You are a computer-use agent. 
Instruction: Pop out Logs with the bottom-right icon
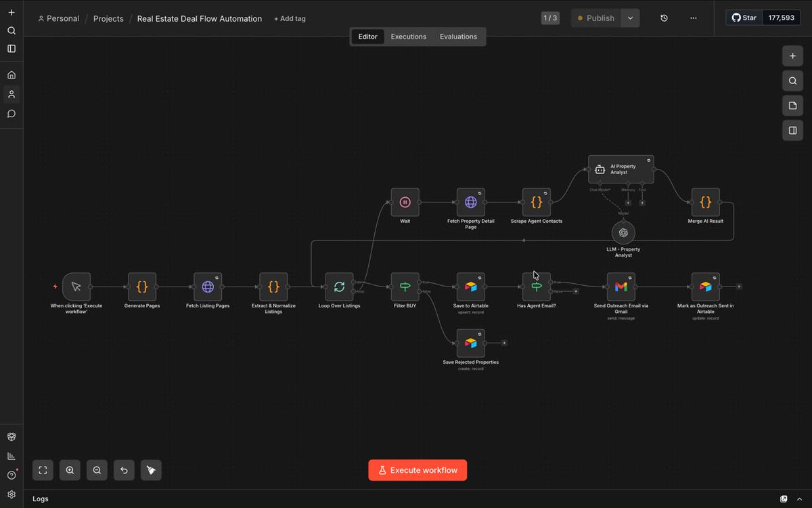(x=784, y=499)
